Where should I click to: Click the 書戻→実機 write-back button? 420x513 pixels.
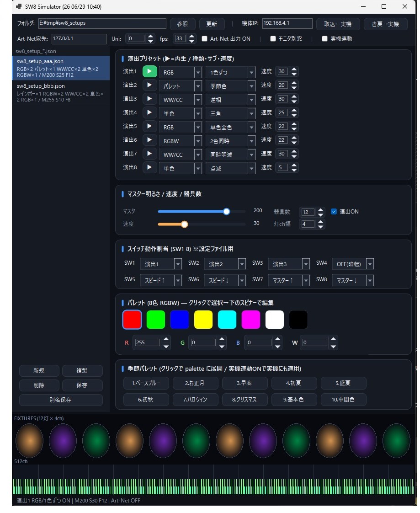tap(385, 24)
